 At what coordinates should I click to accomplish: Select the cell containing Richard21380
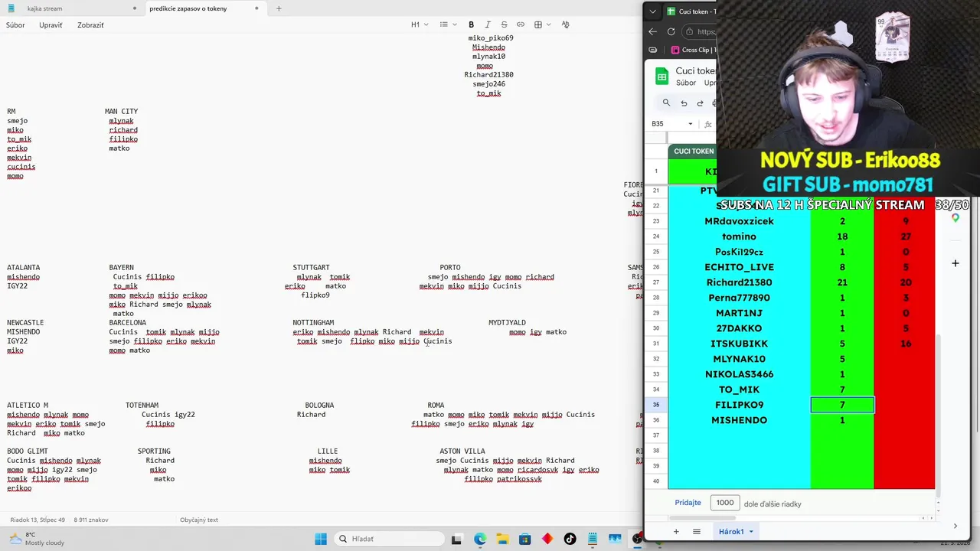pyautogui.click(x=739, y=282)
